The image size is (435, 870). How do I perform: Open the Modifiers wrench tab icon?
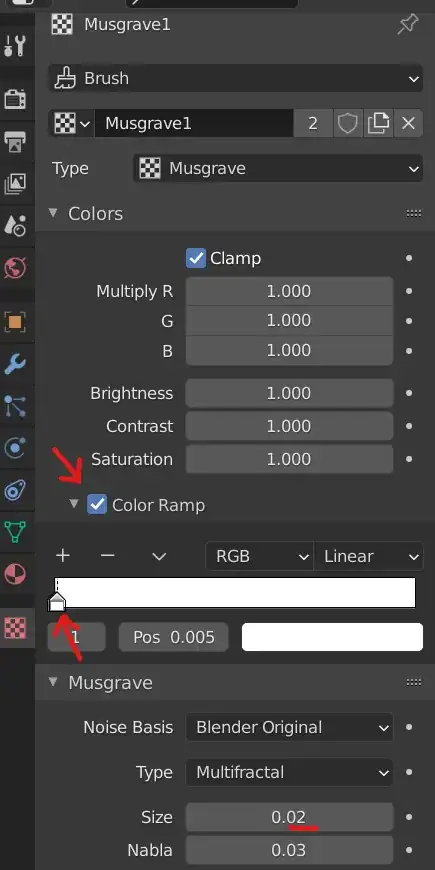(15, 365)
